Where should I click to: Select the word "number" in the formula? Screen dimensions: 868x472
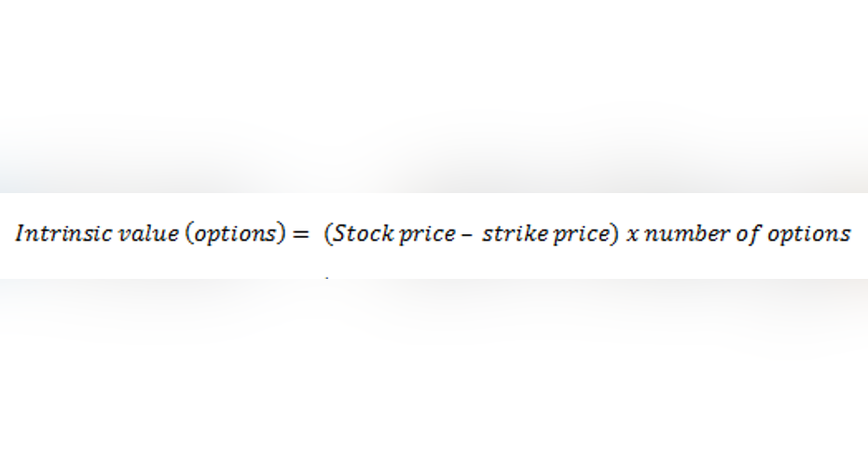pos(687,233)
